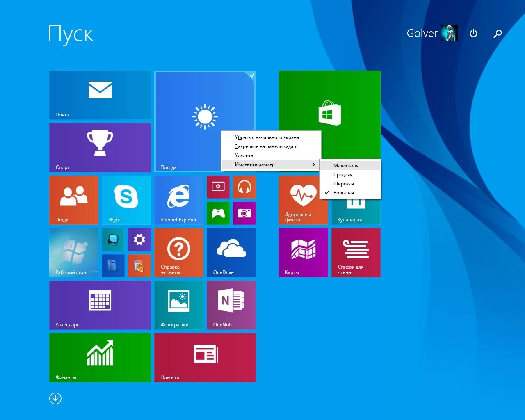Open the Карты maps tile
525x420 pixels.
[x=304, y=253]
